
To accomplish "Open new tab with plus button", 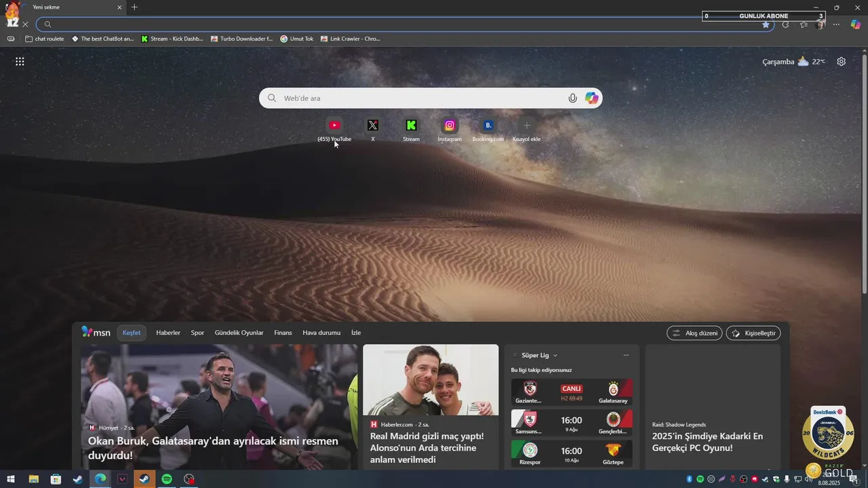I will coord(134,7).
